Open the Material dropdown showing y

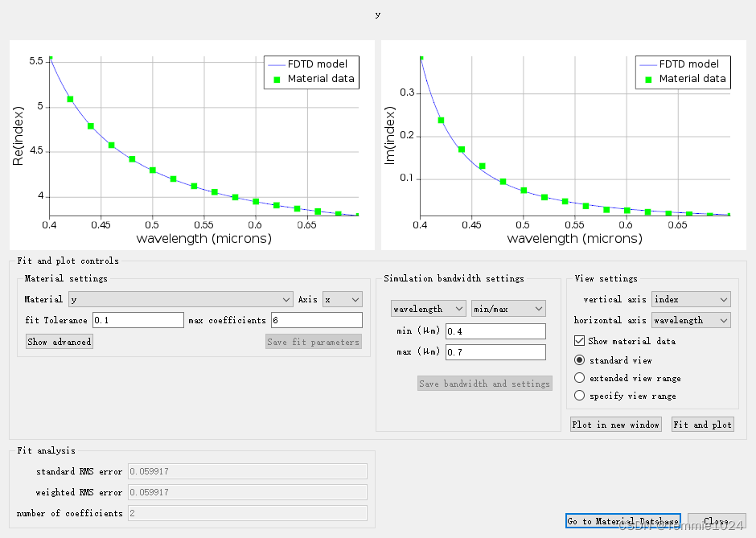click(180, 299)
